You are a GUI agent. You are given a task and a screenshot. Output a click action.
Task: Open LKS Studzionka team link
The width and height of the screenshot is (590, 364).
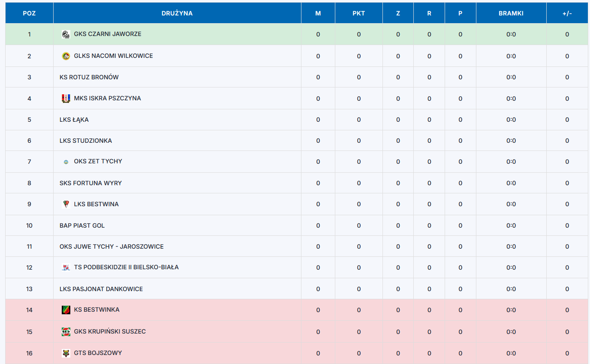(x=86, y=141)
